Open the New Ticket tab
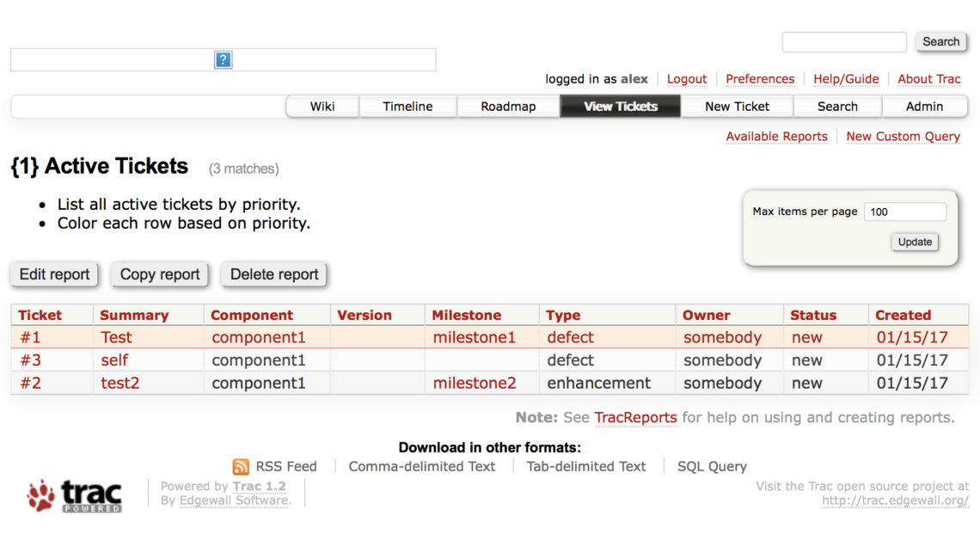The height and width of the screenshot is (559, 980). (x=737, y=106)
